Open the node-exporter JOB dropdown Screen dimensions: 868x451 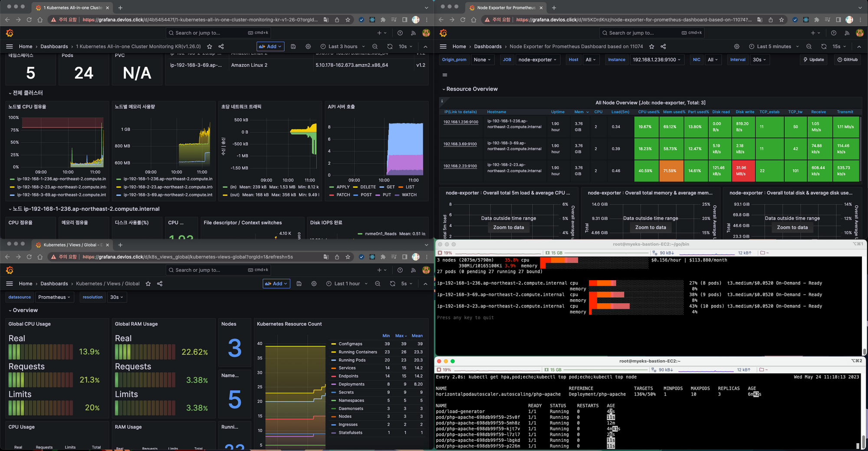(x=537, y=60)
